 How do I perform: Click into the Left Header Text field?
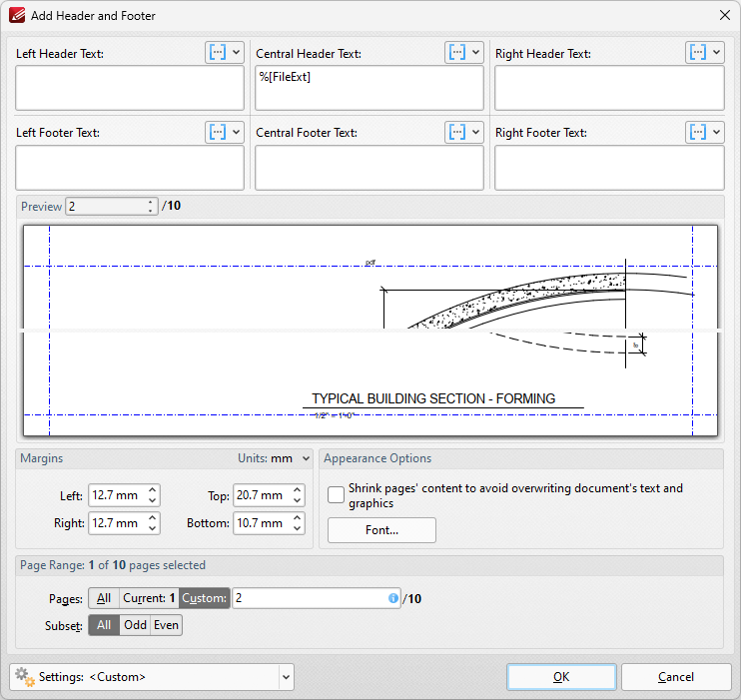(x=130, y=88)
